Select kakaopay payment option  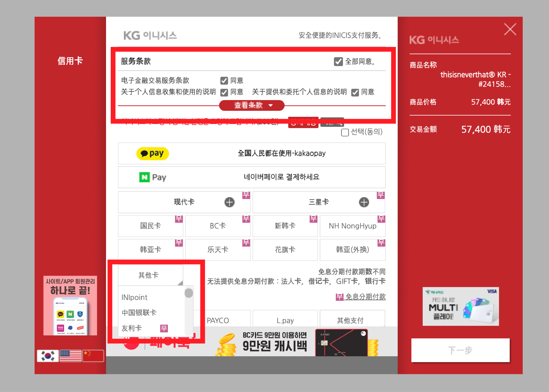click(x=252, y=153)
